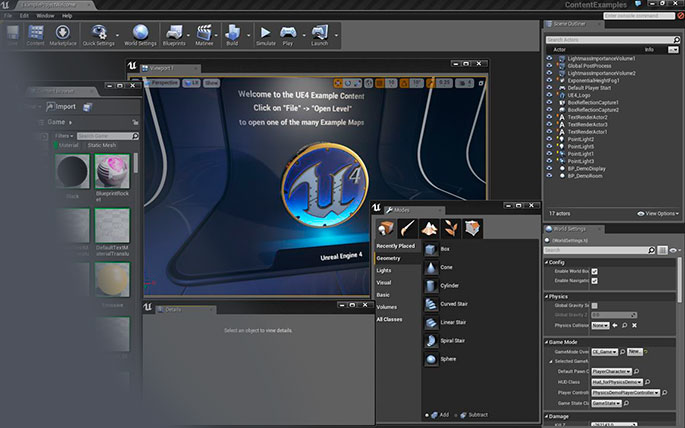Open the File menu

[8, 16]
